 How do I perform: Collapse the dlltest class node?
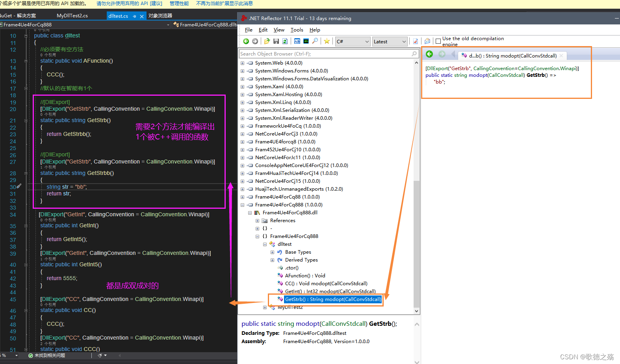265,244
